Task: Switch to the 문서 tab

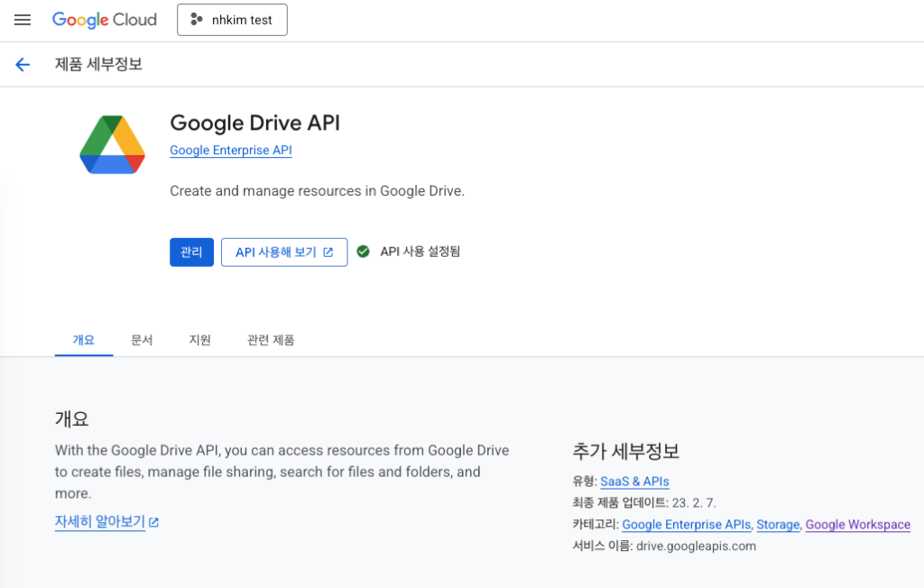Action: tap(142, 340)
